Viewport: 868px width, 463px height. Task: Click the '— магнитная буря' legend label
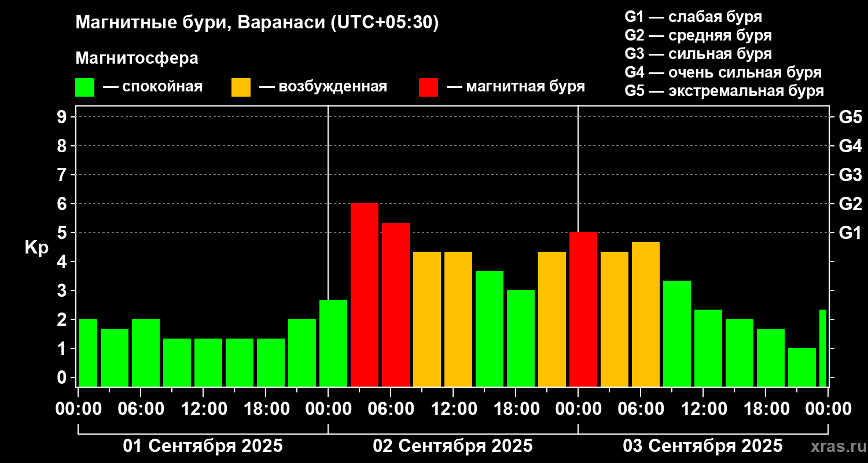(x=516, y=87)
